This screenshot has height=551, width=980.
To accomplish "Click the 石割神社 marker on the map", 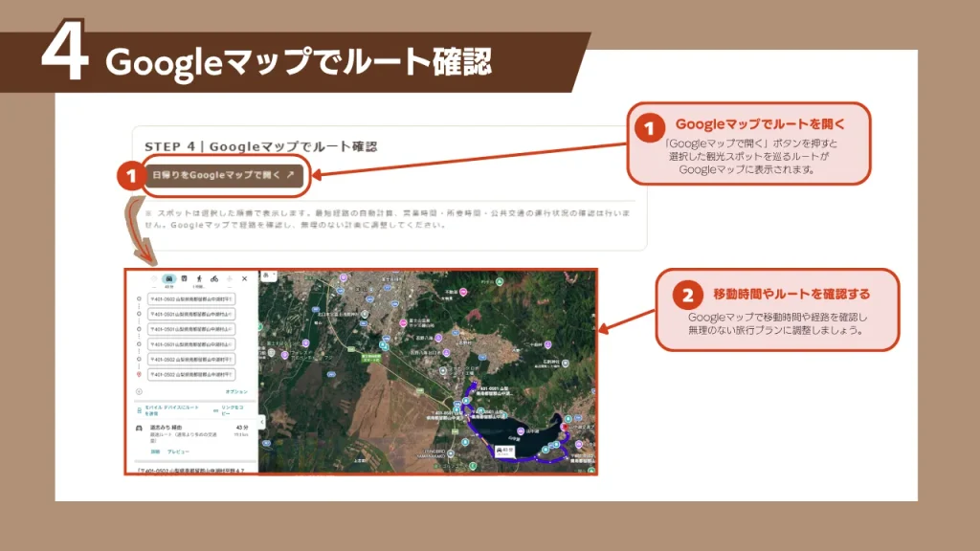I will (x=566, y=363).
